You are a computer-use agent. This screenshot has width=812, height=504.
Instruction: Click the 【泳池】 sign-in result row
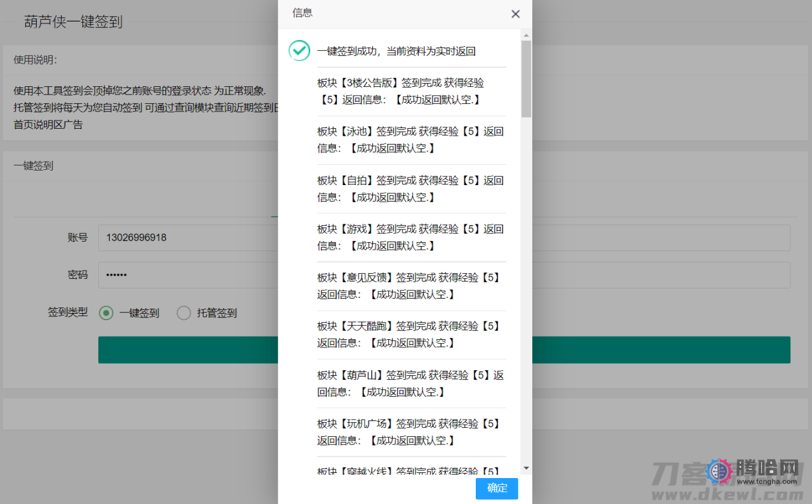click(x=412, y=140)
